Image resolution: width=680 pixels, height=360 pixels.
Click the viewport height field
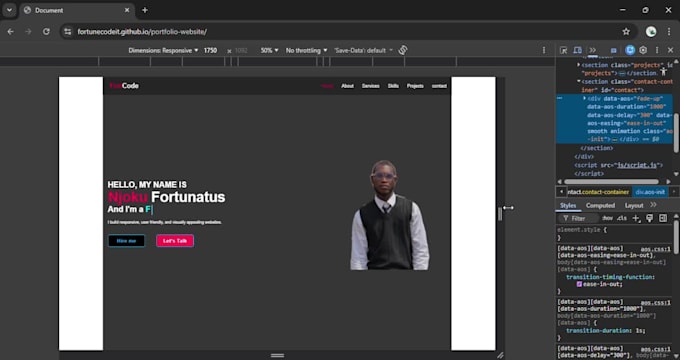[241, 51]
